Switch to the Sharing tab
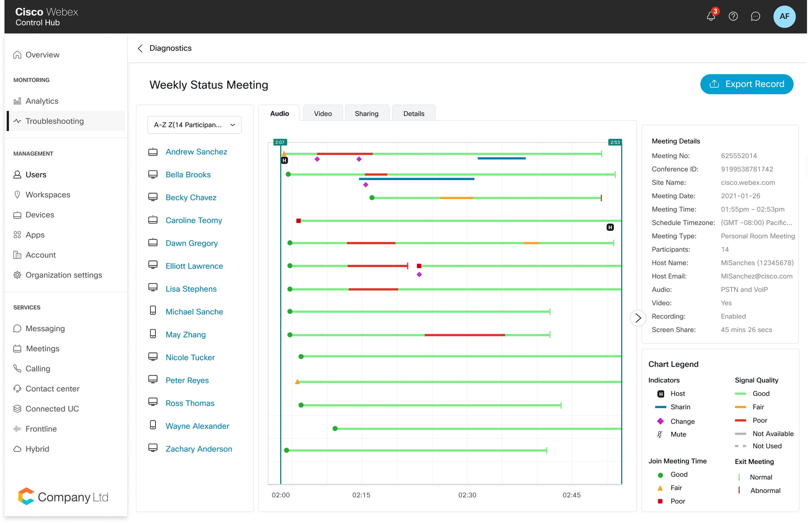The height and width of the screenshot is (523, 812). pos(367,114)
